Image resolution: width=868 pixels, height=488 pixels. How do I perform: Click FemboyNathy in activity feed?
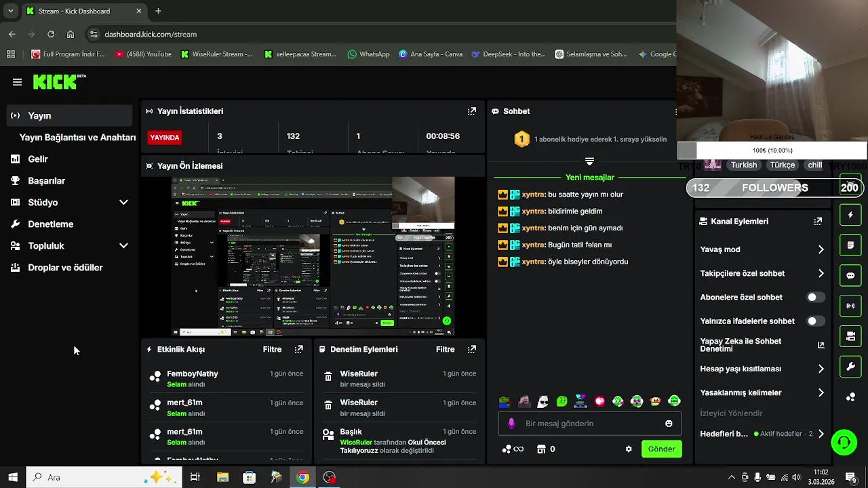pyautogui.click(x=193, y=373)
